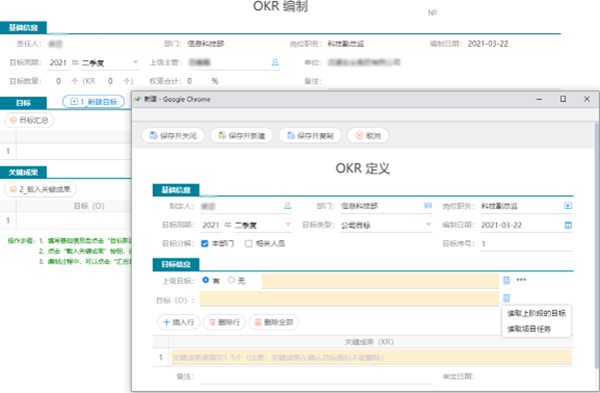Click 目标信息 section tab in popup
600x393 pixels.
(176, 264)
